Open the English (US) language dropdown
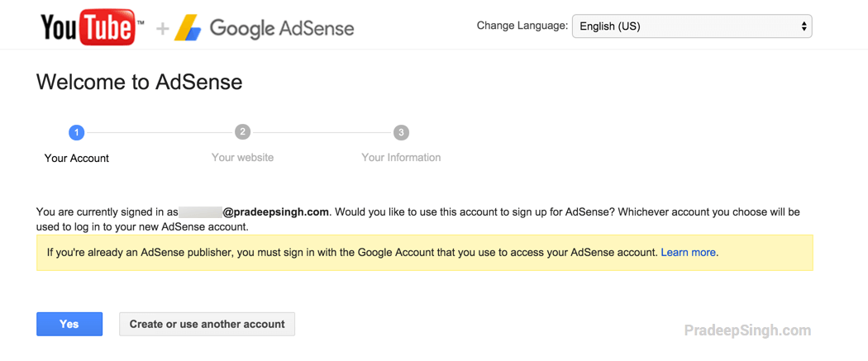 pyautogui.click(x=691, y=26)
